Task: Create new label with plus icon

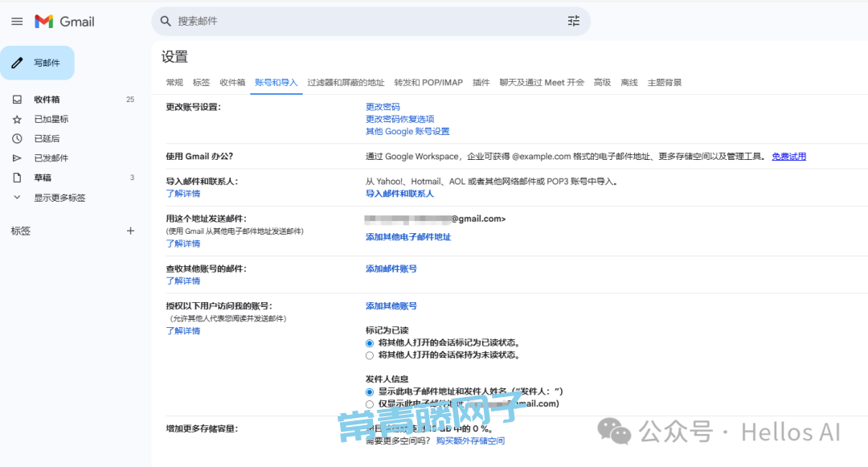Action: pyautogui.click(x=130, y=231)
